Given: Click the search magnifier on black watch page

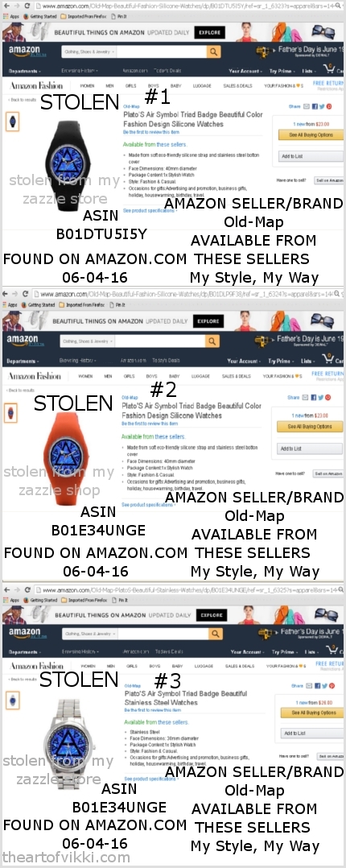Looking at the screenshot, I should point(213,52).
